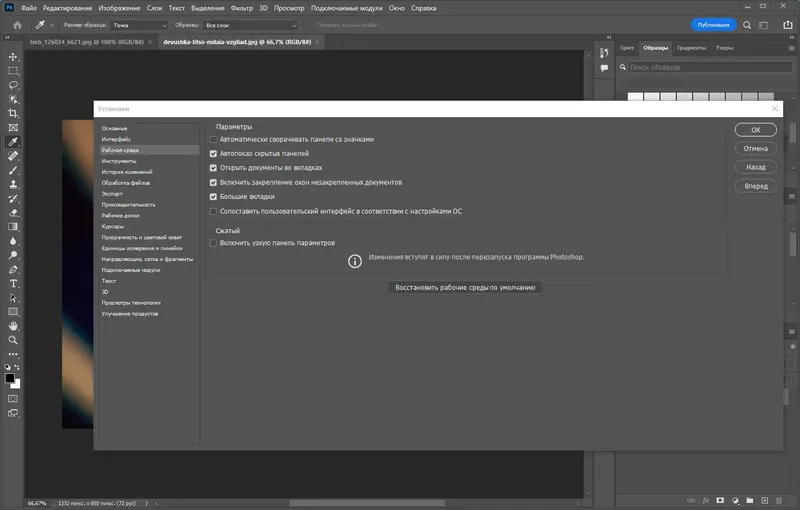Open the comments panel icon

604,68
